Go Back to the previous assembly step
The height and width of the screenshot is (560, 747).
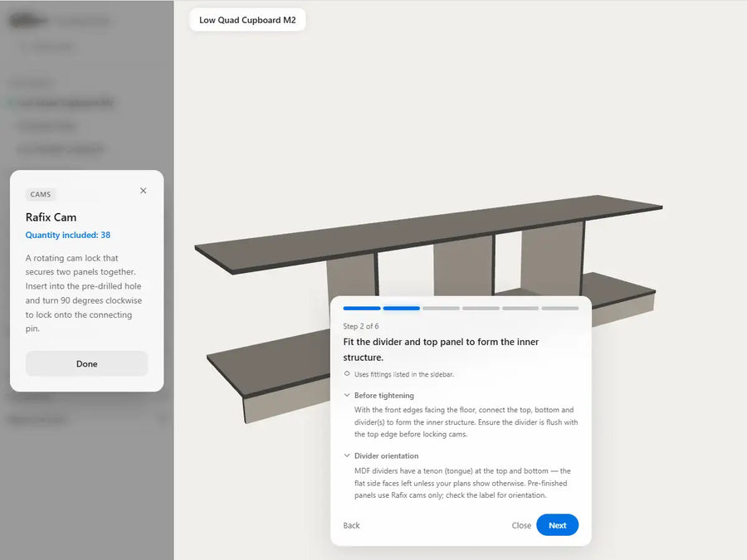(x=352, y=525)
